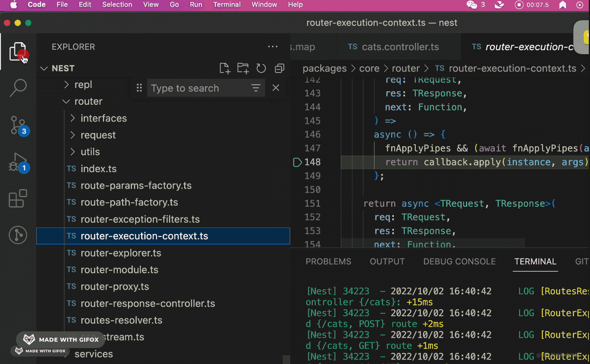
Task: Click 'router' in breadcrumb
Action: point(405,68)
